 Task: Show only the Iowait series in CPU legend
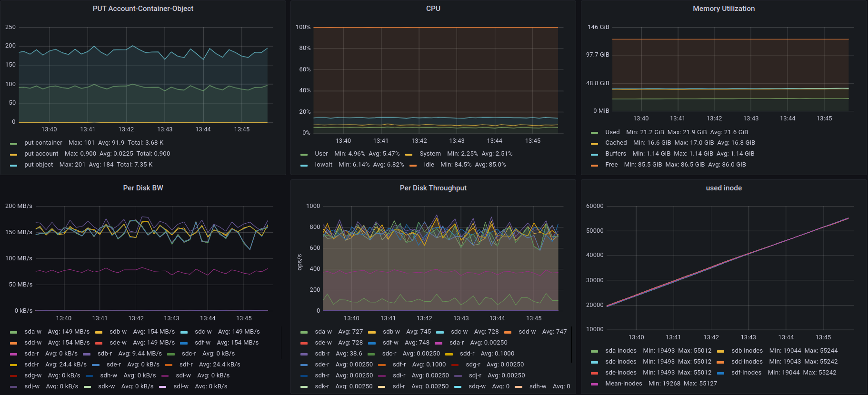[323, 165]
